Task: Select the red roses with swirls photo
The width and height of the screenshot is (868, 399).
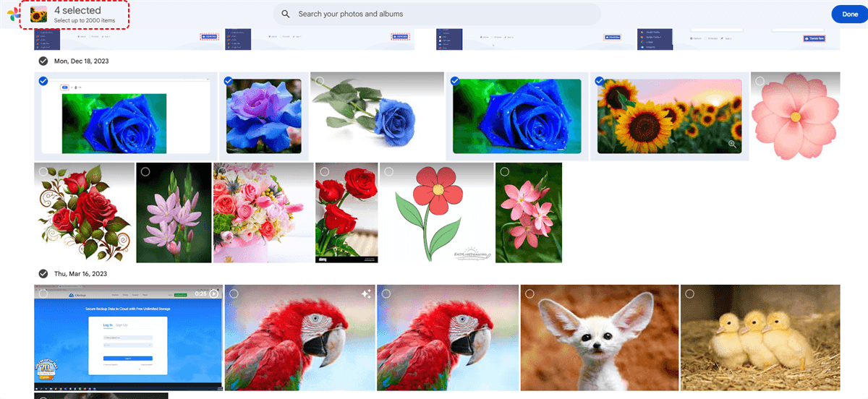Action: pos(43,171)
